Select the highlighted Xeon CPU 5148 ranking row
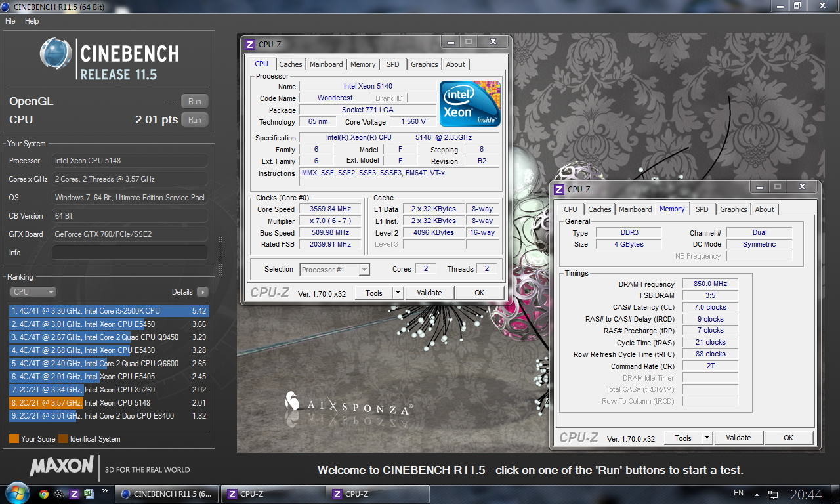840x504 pixels. [109, 403]
